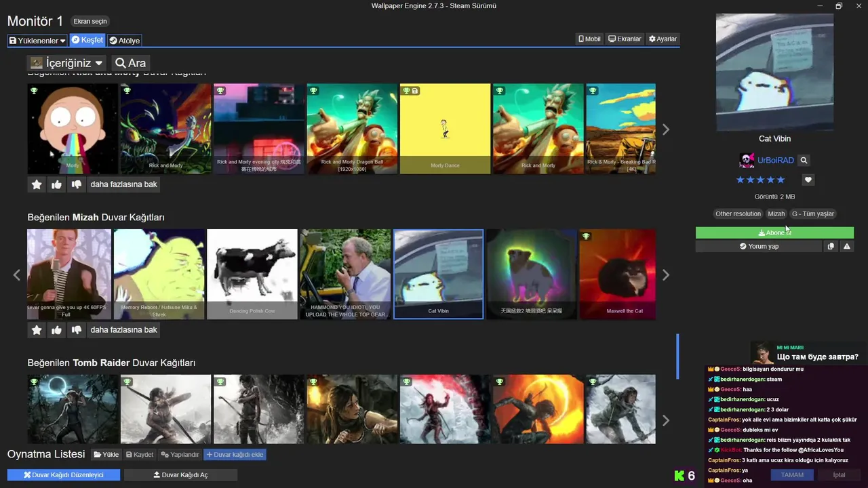868x488 pixels.
Task: Search author's wallpapers magnifier icon
Action: coord(804,161)
